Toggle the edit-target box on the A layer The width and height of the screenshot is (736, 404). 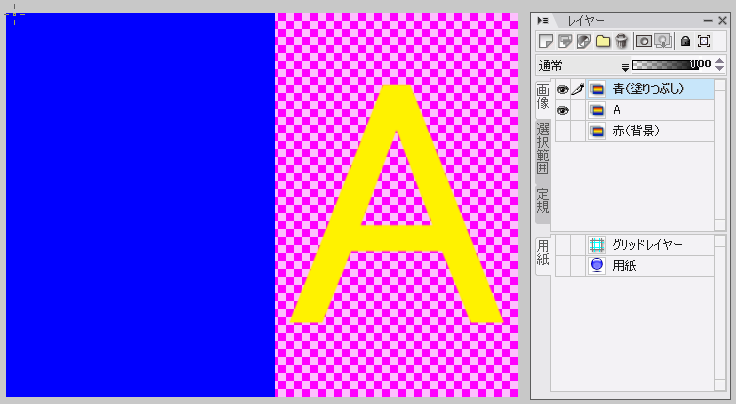click(578, 110)
